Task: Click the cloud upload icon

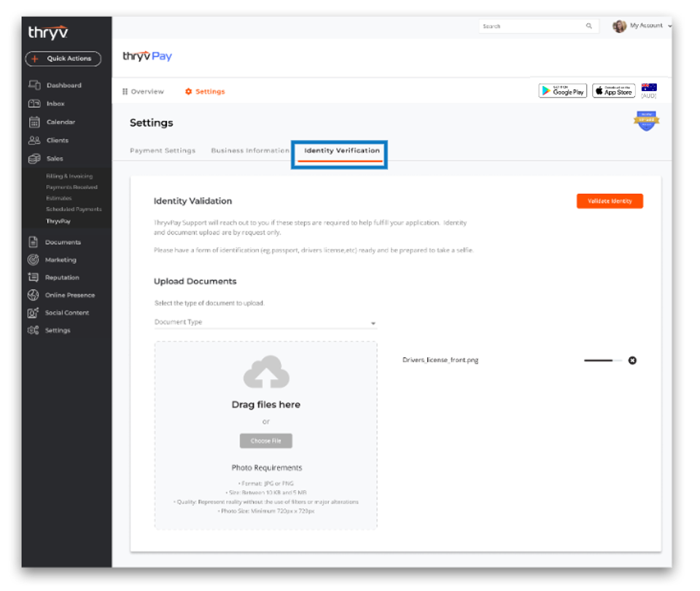Action: [267, 372]
